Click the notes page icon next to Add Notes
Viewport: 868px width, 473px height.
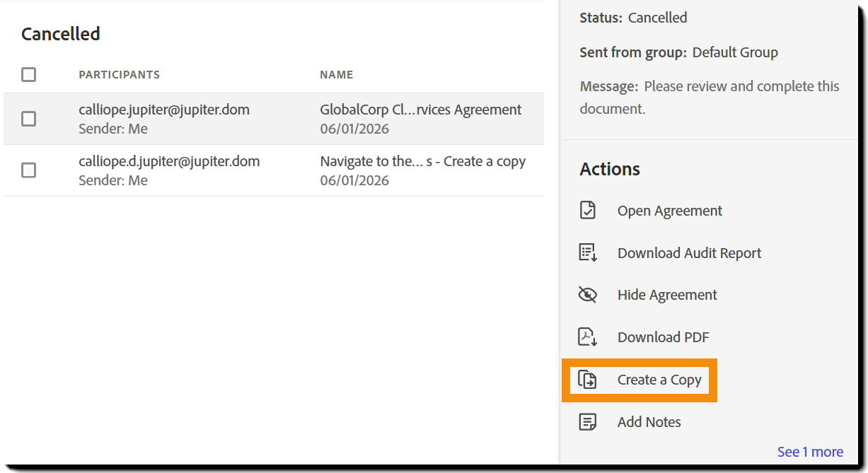pos(588,421)
